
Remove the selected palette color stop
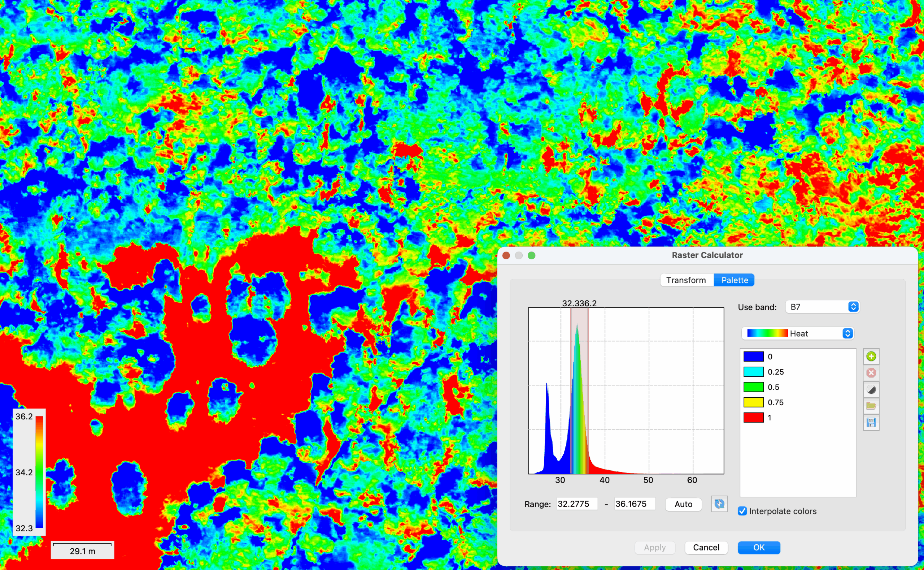[871, 373]
